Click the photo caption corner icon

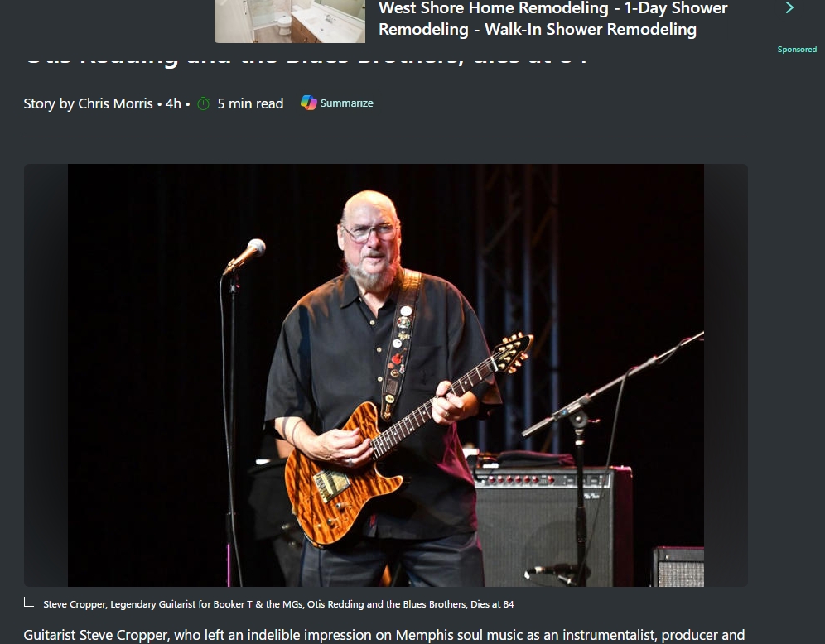(x=29, y=603)
